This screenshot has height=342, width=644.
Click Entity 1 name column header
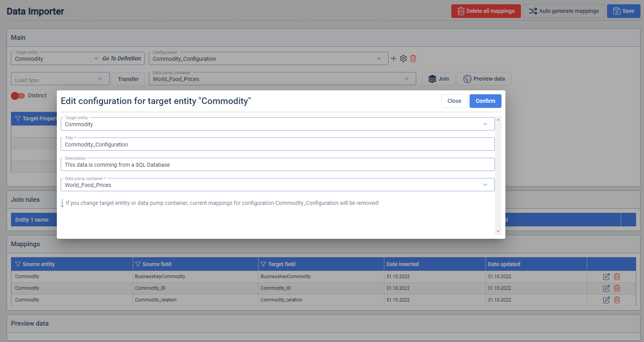tap(32, 220)
